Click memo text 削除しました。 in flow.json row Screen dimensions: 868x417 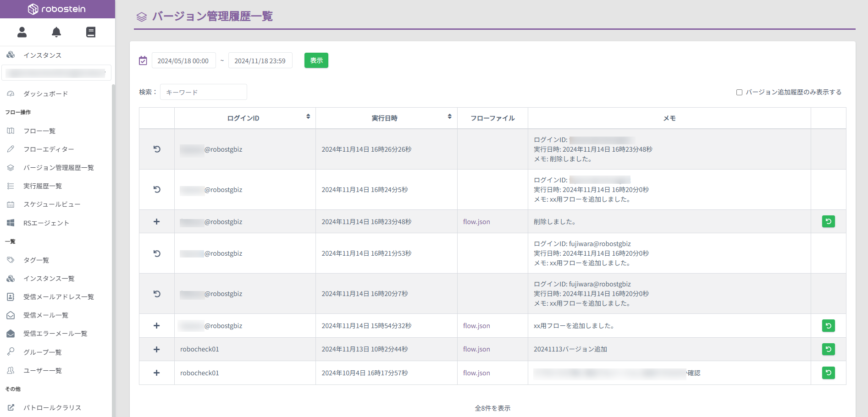point(555,222)
